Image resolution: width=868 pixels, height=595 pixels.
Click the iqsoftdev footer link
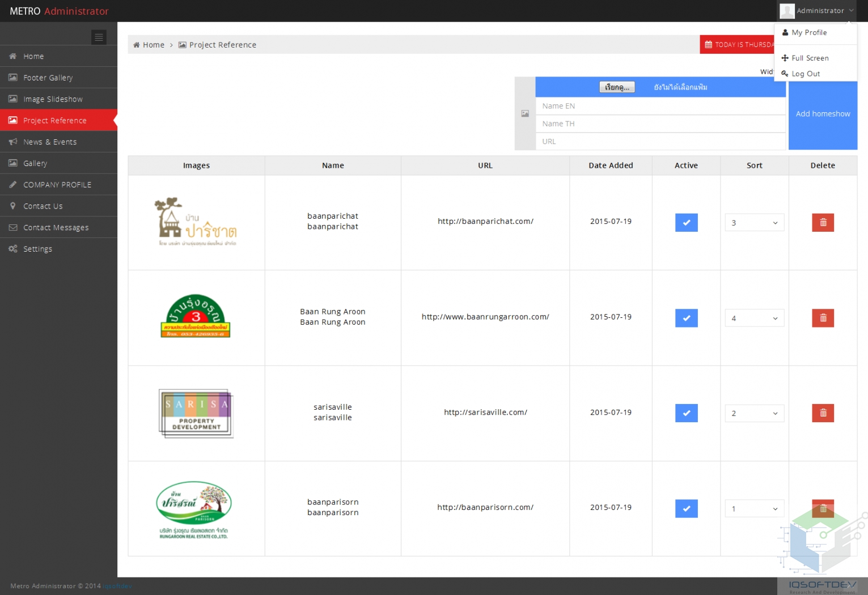pyautogui.click(x=117, y=586)
